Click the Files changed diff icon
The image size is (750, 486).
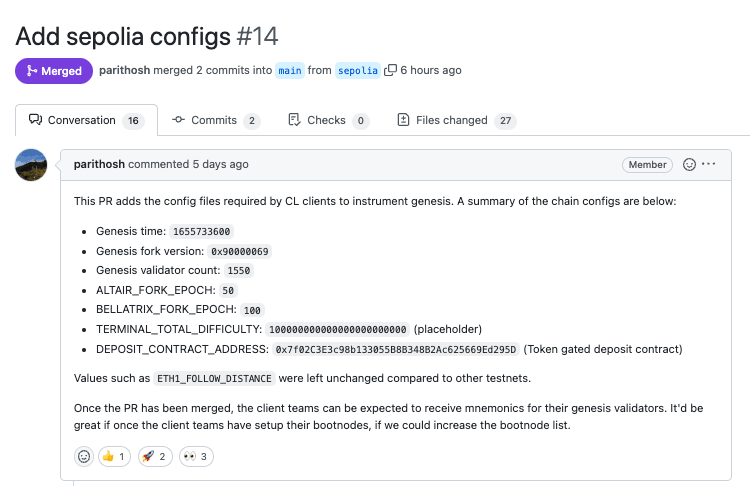[403, 120]
